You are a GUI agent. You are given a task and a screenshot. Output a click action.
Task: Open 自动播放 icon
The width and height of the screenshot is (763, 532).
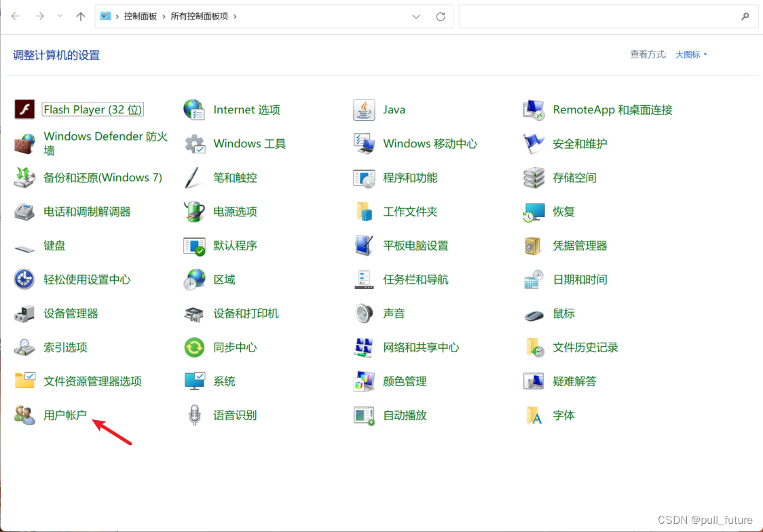(364, 415)
